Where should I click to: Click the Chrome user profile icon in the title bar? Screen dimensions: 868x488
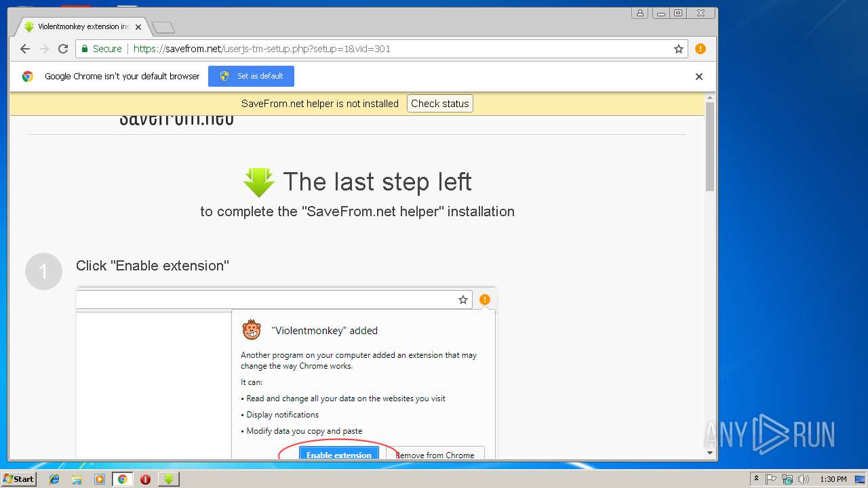tap(639, 13)
